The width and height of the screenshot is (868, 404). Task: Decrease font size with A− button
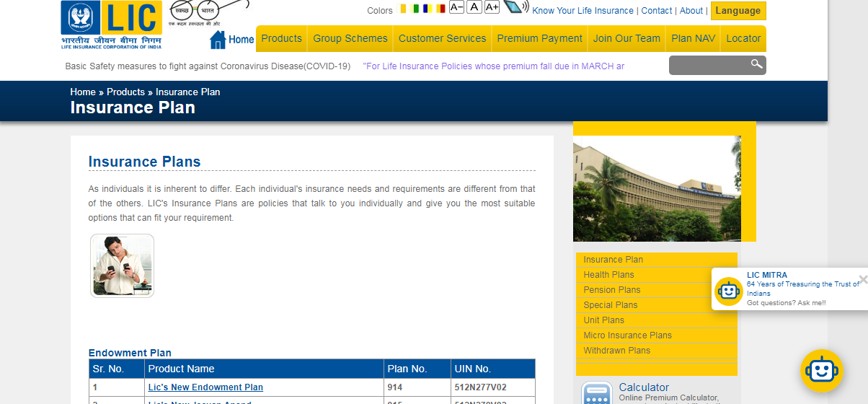pyautogui.click(x=456, y=7)
